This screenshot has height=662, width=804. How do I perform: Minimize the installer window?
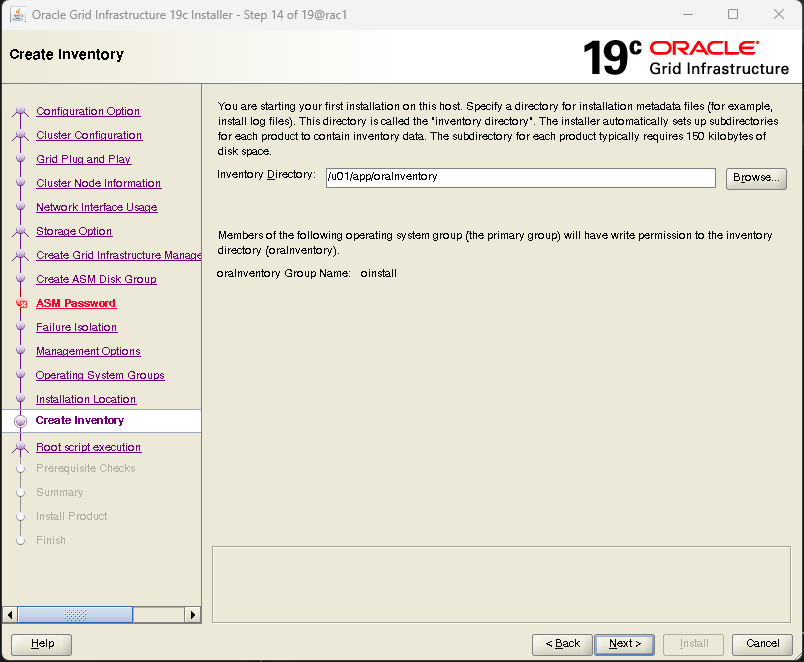click(x=688, y=14)
